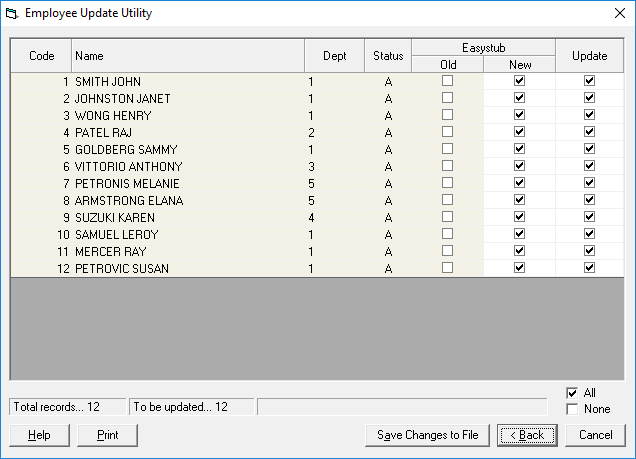636x459 pixels.
Task: Toggle New Easystub for GOLDBERG SAMMY
Action: tap(519, 149)
